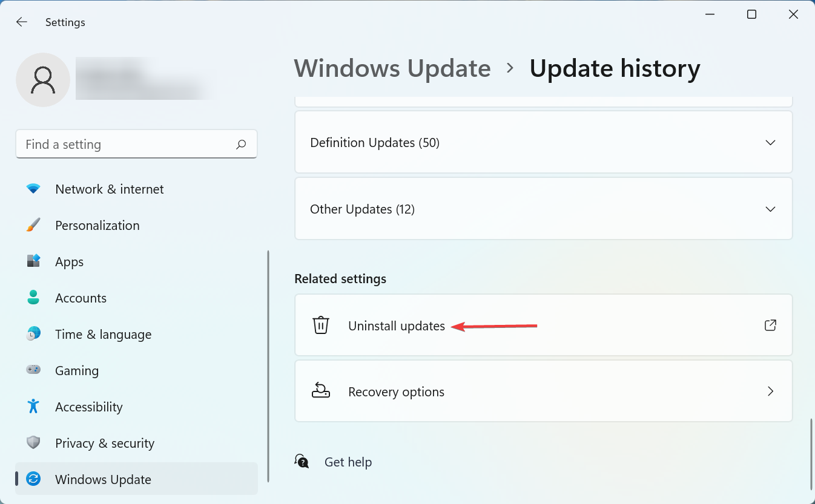Click the search magnifier icon
815x504 pixels.
[x=241, y=145]
